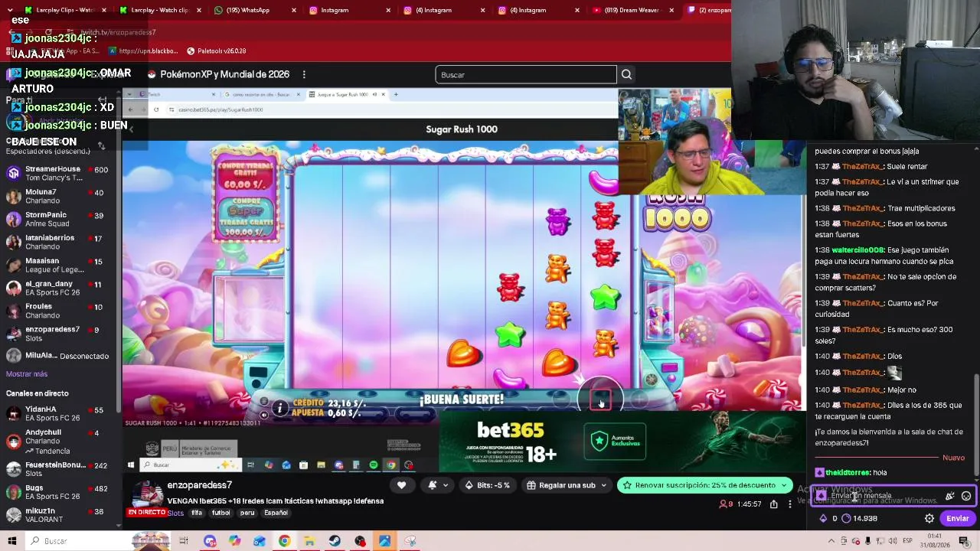Click slot info i button
This screenshot has width=980, height=551.
279,409
